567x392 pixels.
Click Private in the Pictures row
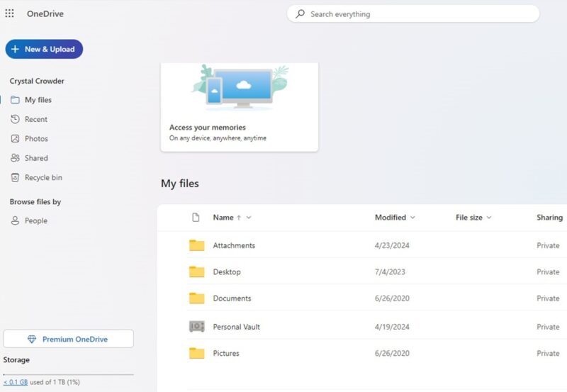click(548, 353)
